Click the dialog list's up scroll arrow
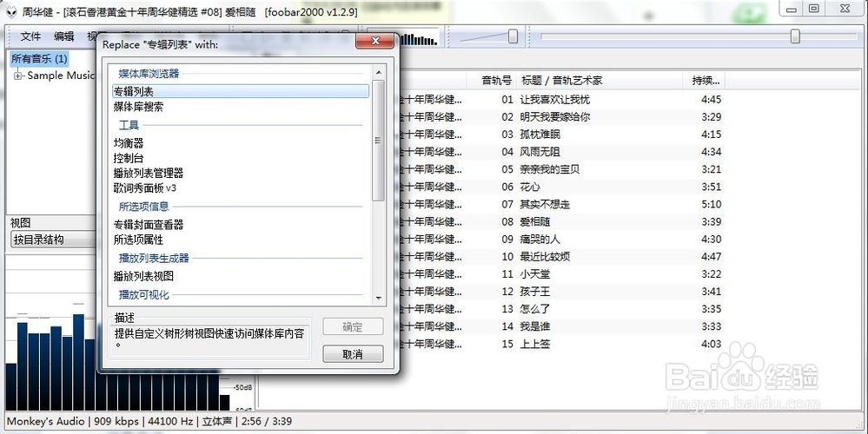 point(379,72)
